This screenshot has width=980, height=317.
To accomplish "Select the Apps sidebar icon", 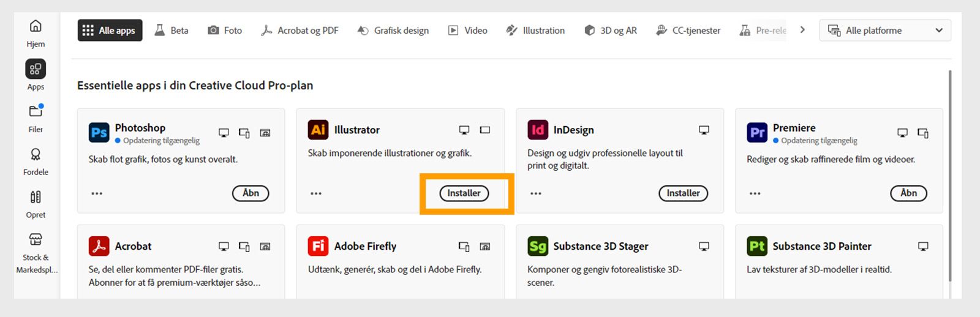I will [x=36, y=69].
